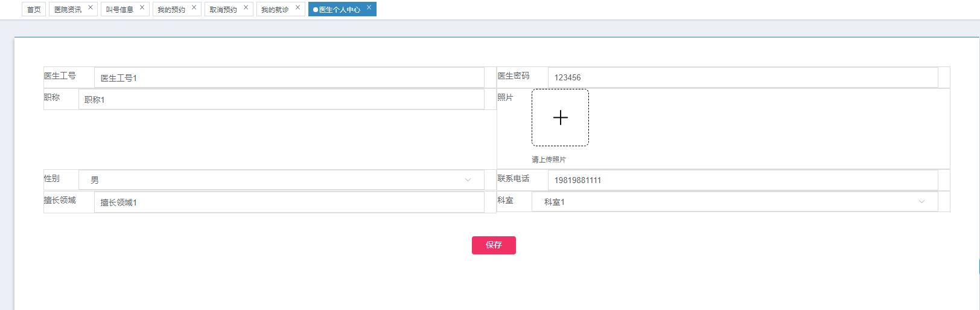
Task: Go to the 我的预约 tab
Action: pos(171,10)
